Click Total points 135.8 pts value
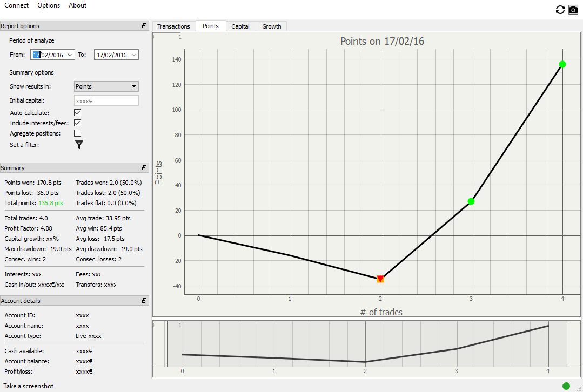Image resolution: width=583 pixels, height=392 pixels. pos(51,203)
